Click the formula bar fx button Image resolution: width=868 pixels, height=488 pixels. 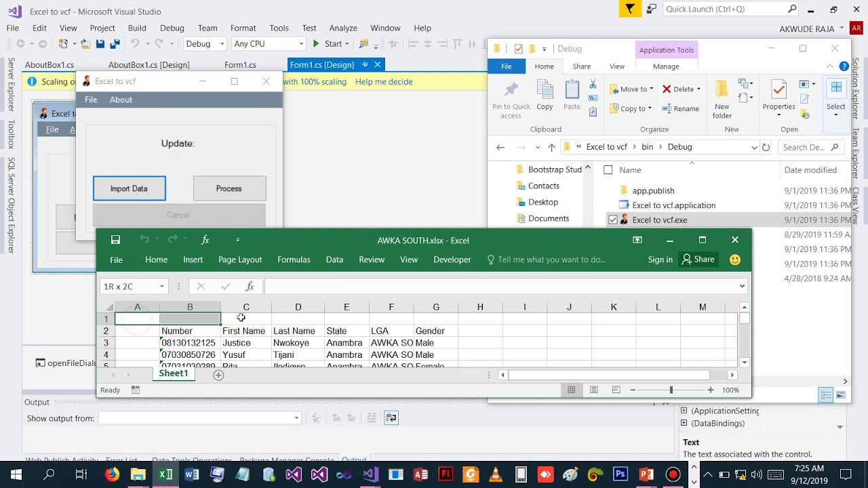point(250,286)
